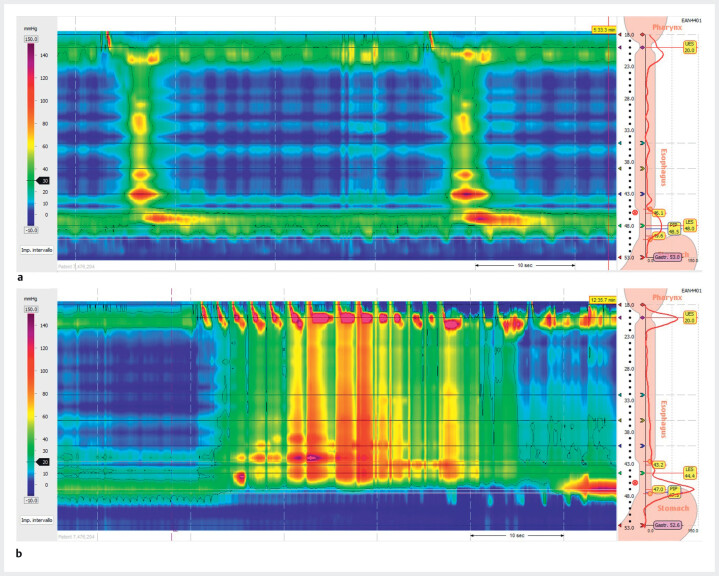Click the Esophagus label in panel b
Viewport: 719px width, 576px height.
[x=664, y=419]
